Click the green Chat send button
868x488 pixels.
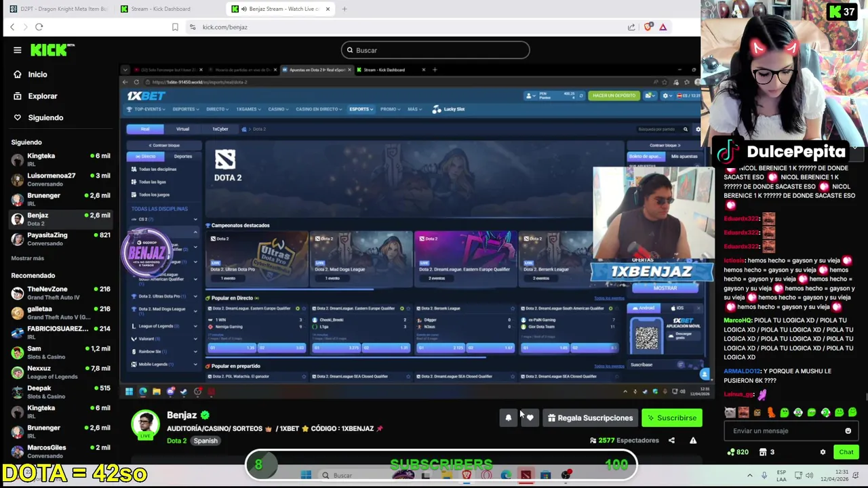point(846,452)
